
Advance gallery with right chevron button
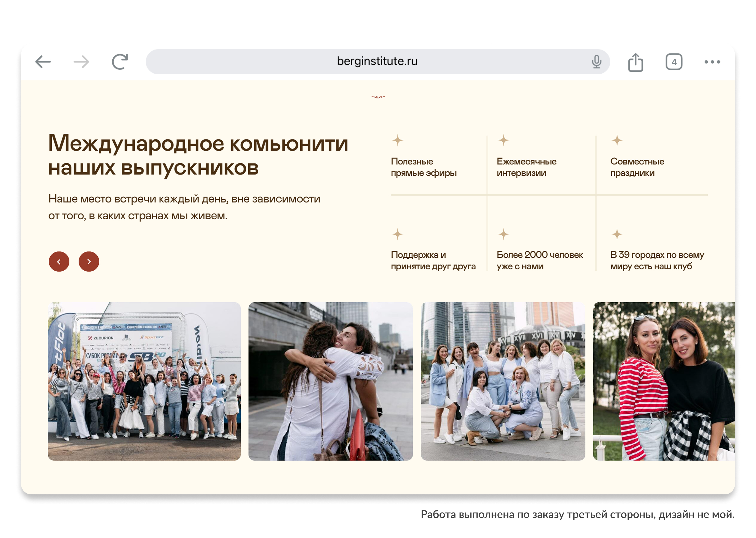tap(89, 262)
